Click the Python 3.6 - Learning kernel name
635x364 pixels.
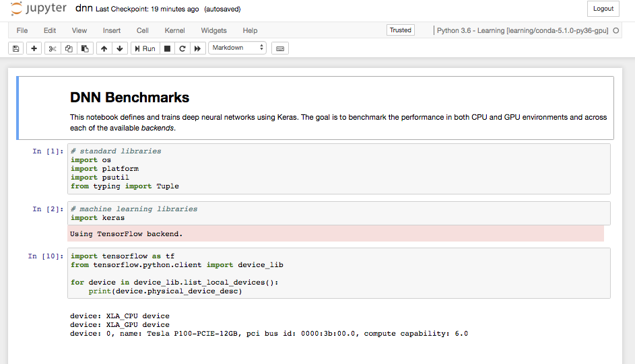coord(523,30)
